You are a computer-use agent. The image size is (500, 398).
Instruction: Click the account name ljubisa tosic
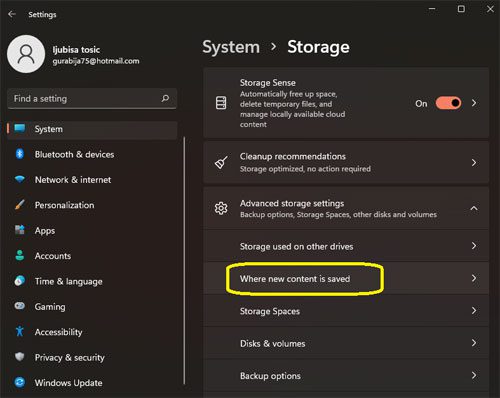point(76,50)
